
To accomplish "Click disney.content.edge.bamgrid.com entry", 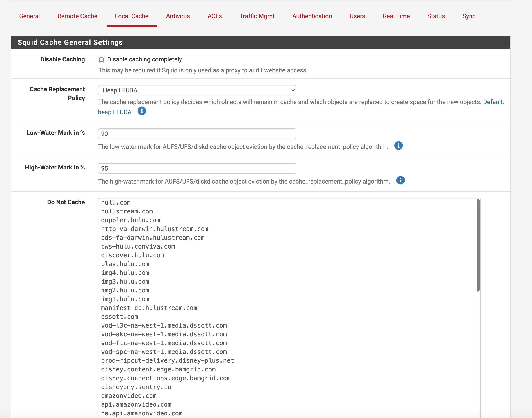I will coord(158,369).
